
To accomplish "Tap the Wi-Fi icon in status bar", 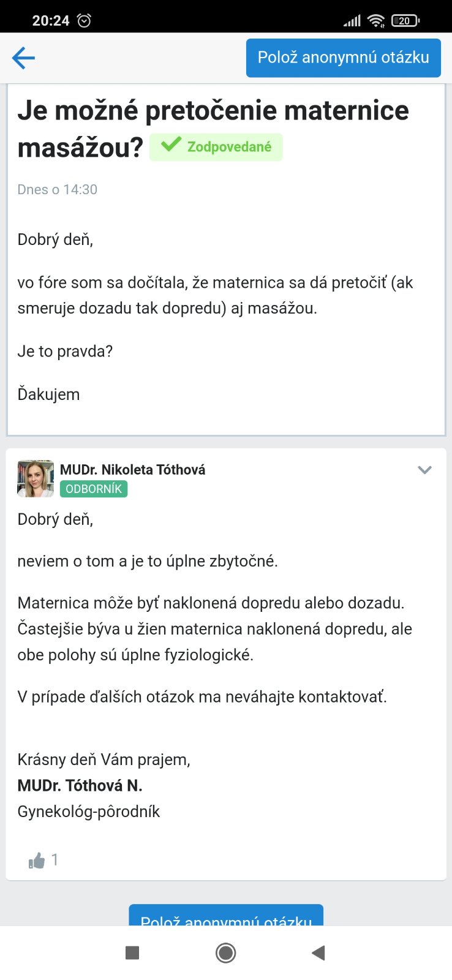I will pyautogui.click(x=375, y=21).
